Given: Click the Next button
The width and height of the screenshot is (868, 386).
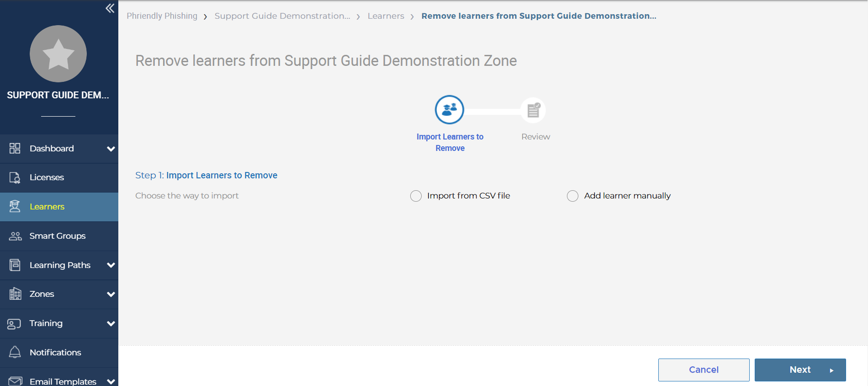Looking at the screenshot, I should pyautogui.click(x=800, y=370).
